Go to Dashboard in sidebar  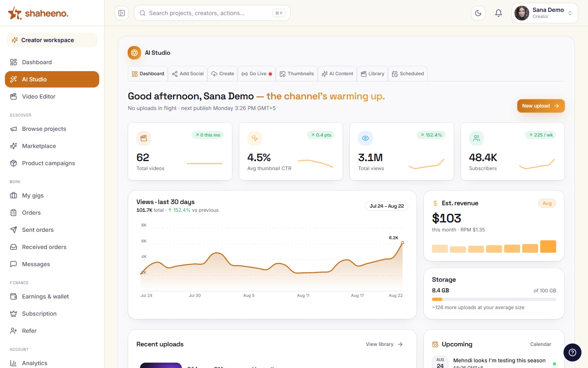pyautogui.click(x=52, y=62)
